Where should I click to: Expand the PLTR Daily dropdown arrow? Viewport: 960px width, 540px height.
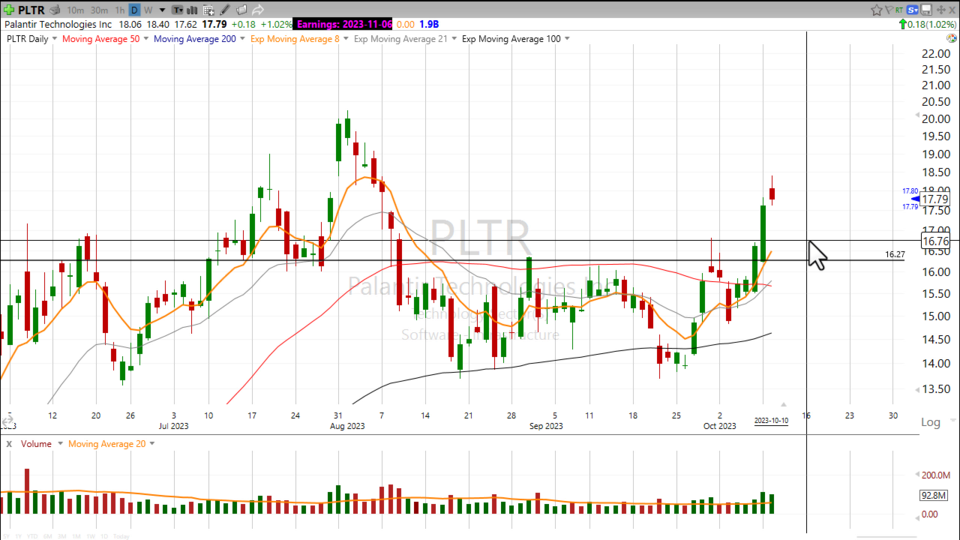54,39
